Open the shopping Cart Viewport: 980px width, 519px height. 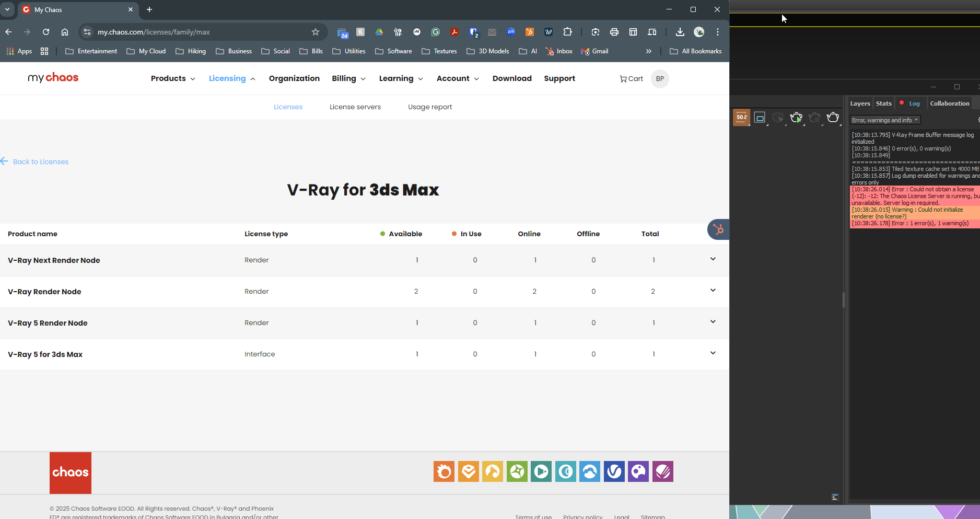tap(631, 78)
